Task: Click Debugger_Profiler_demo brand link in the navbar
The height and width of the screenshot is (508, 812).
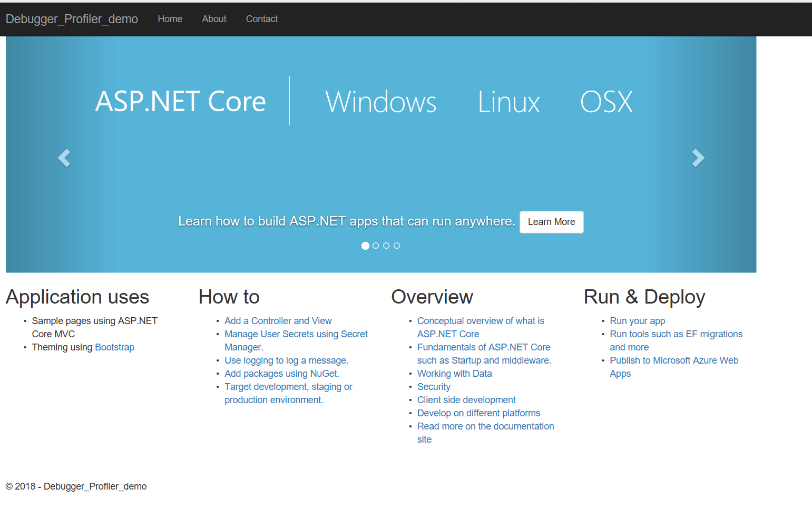Action: click(72, 19)
